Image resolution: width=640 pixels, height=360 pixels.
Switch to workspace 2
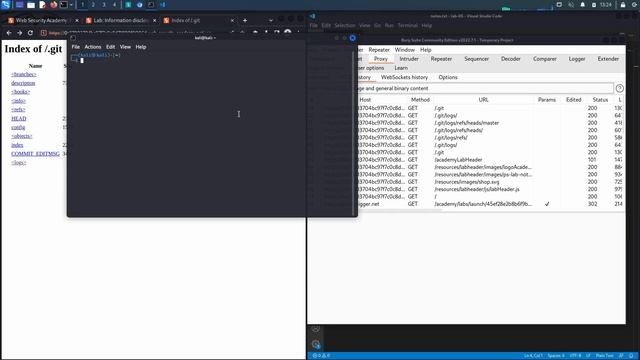click(x=93, y=5)
